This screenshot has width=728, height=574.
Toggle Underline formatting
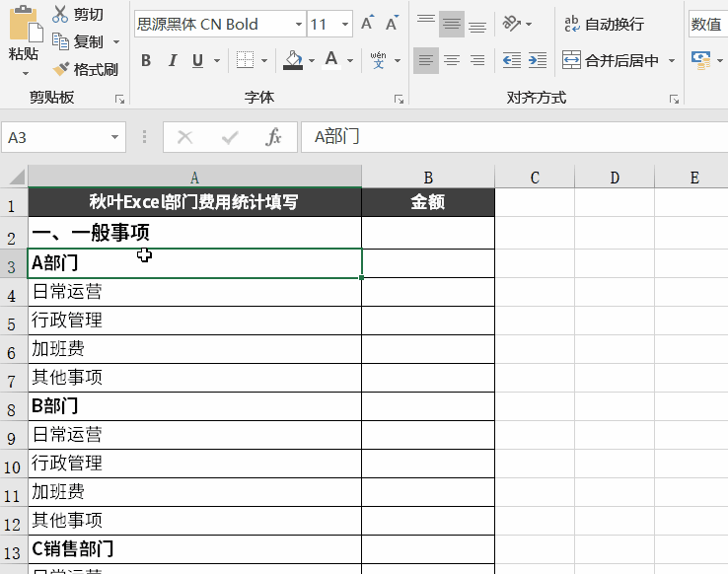[198, 60]
